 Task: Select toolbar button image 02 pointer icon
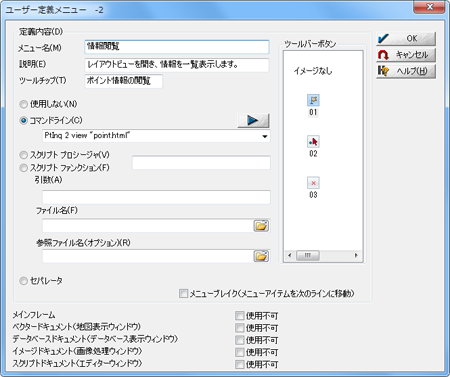pyautogui.click(x=313, y=142)
